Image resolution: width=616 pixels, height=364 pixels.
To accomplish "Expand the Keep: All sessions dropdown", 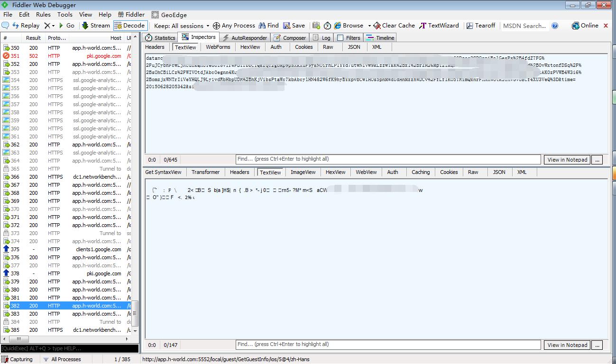I will click(x=182, y=26).
